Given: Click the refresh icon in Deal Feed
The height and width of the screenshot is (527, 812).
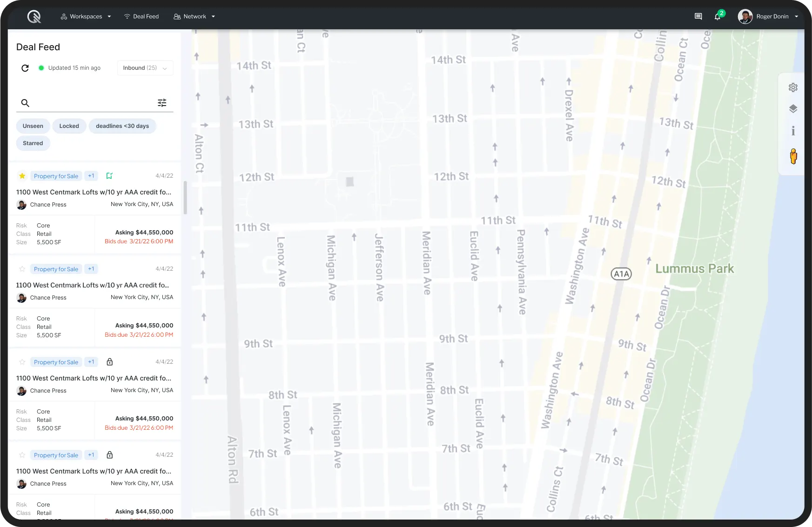Looking at the screenshot, I should pos(25,68).
